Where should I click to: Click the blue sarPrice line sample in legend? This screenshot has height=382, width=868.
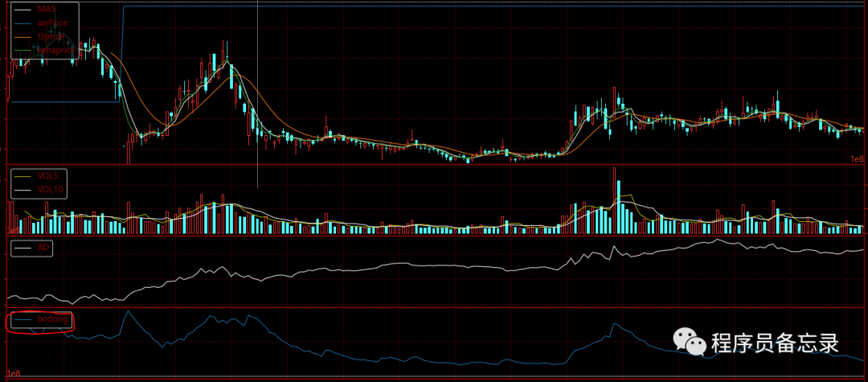point(23,23)
